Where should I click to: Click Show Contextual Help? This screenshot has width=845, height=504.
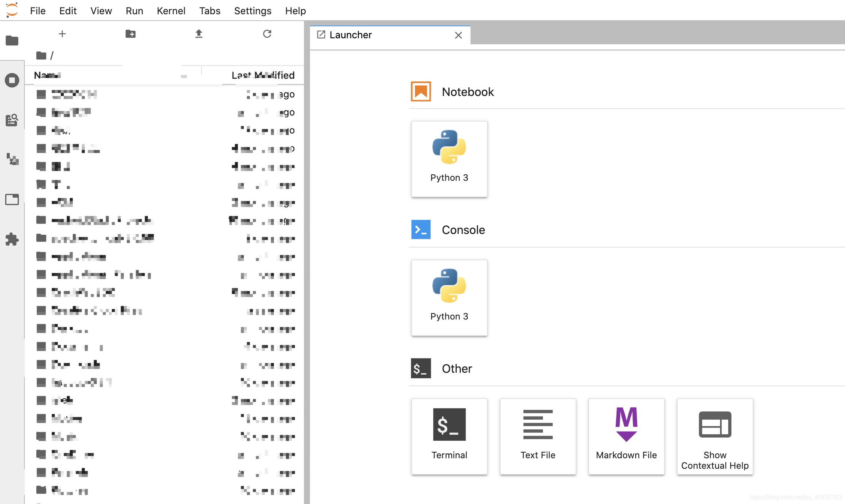(715, 436)
